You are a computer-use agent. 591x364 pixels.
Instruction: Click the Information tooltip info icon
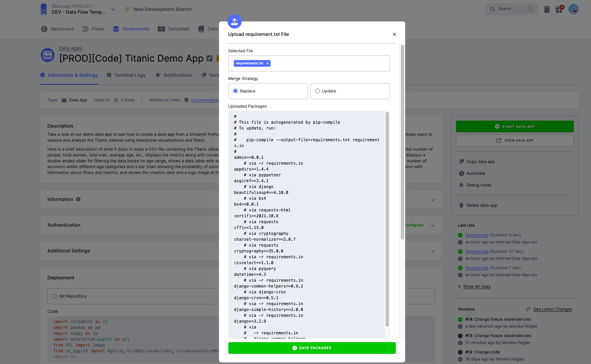78,199
